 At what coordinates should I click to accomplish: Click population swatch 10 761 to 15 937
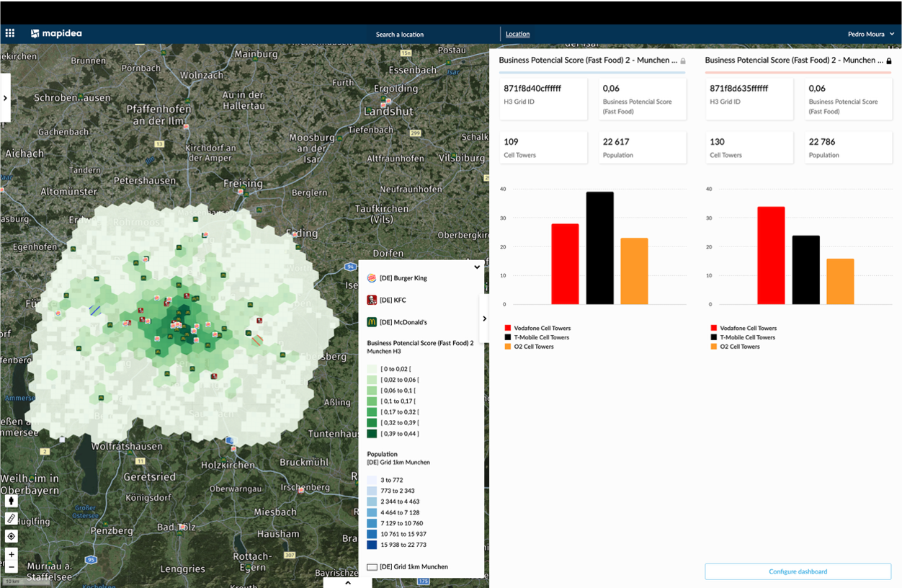[372, 534]
